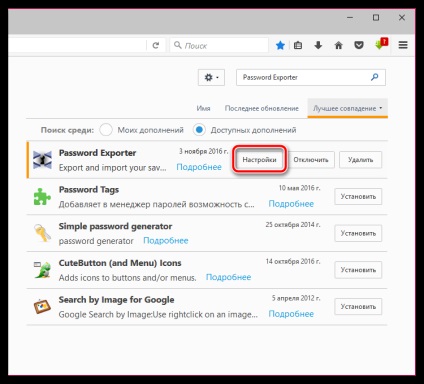Click the address bar field
The image size is (424, 384).
[x=77, y=45]
